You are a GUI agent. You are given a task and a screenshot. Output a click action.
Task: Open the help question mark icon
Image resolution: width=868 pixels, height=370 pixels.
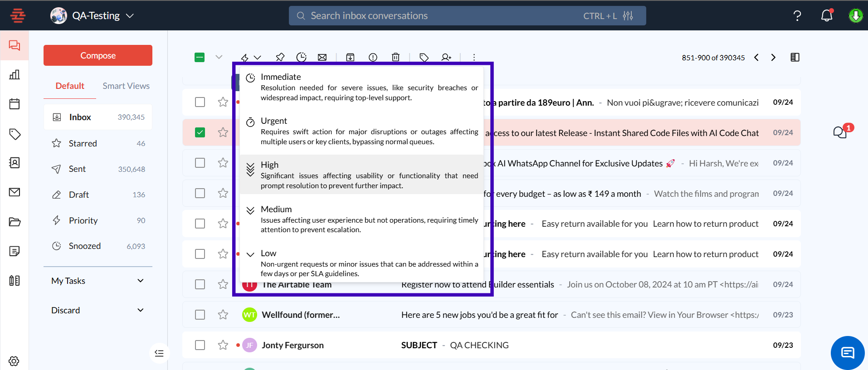click(x=797, y=16)
